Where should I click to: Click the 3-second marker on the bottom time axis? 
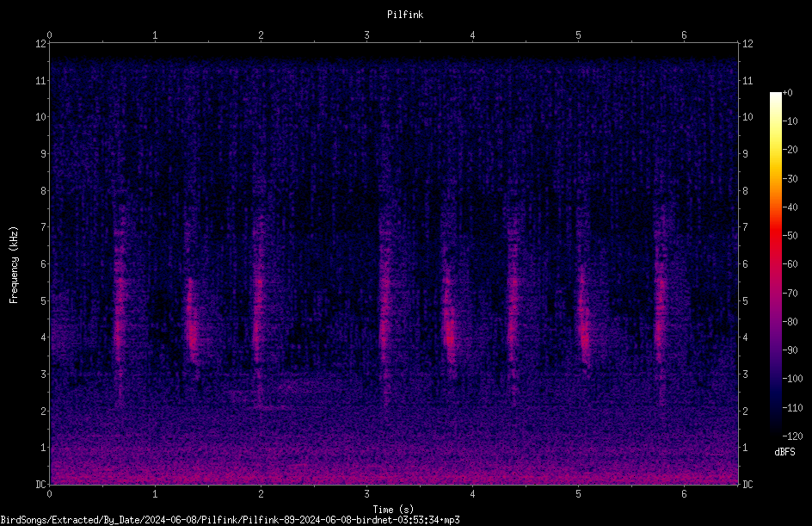click(x=366, y=494)
